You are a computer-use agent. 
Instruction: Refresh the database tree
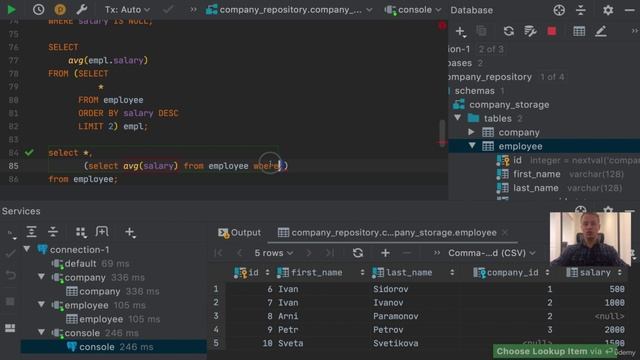(x=509, y=31)
